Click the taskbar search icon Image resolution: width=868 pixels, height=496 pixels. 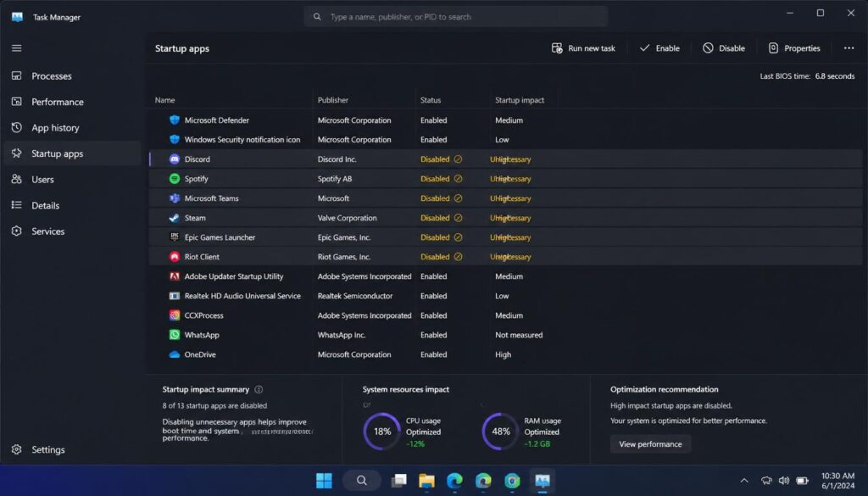pyautogui.click(x=361, y=481)
